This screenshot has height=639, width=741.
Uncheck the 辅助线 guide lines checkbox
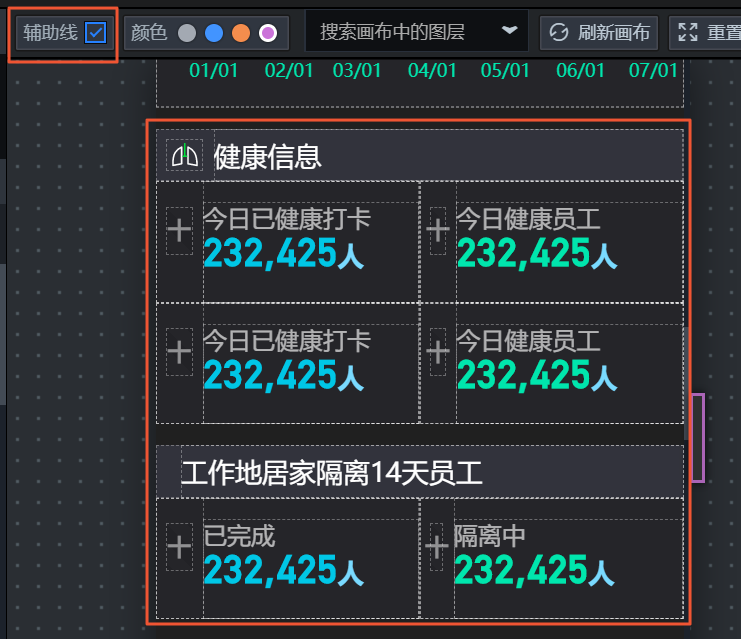pos(95,33)
